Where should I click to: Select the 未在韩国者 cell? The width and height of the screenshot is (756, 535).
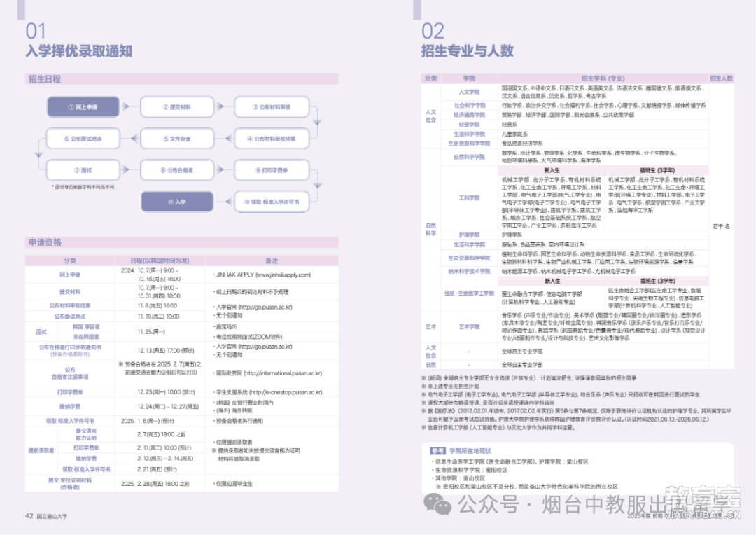pyautogui.click(x=86, y=336)
